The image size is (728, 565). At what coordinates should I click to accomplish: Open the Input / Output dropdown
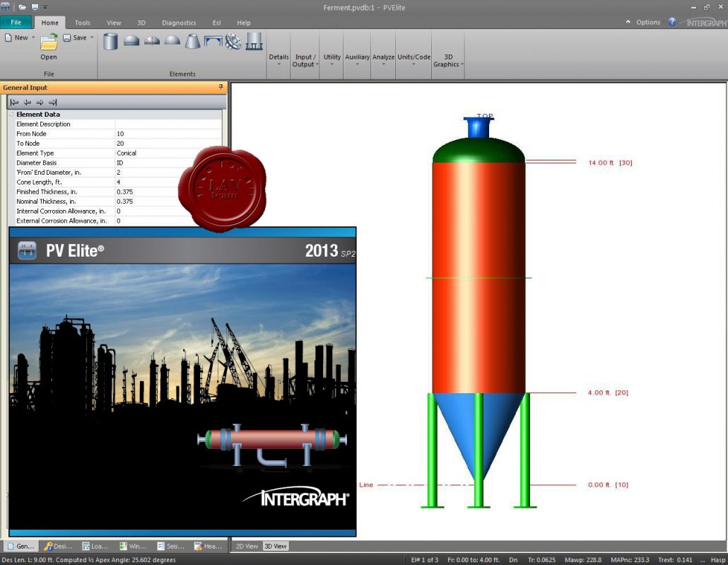click(x=305, y=60)
